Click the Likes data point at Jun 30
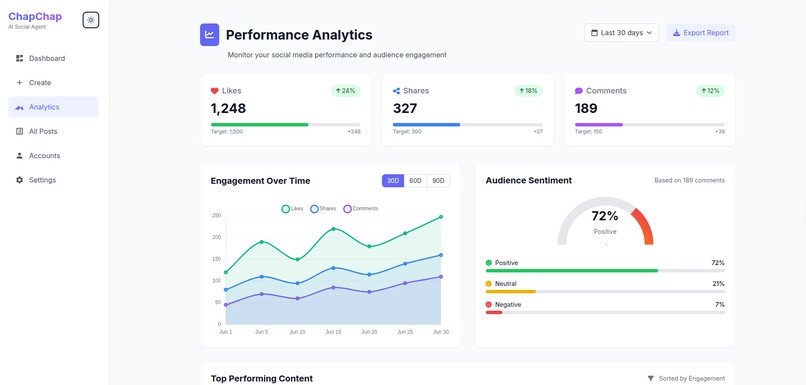This screenshot has height=385, width=806. 441,217
